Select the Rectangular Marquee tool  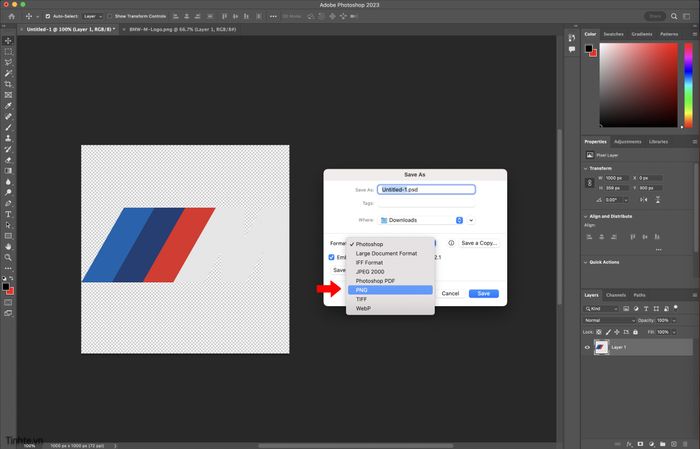8,52
